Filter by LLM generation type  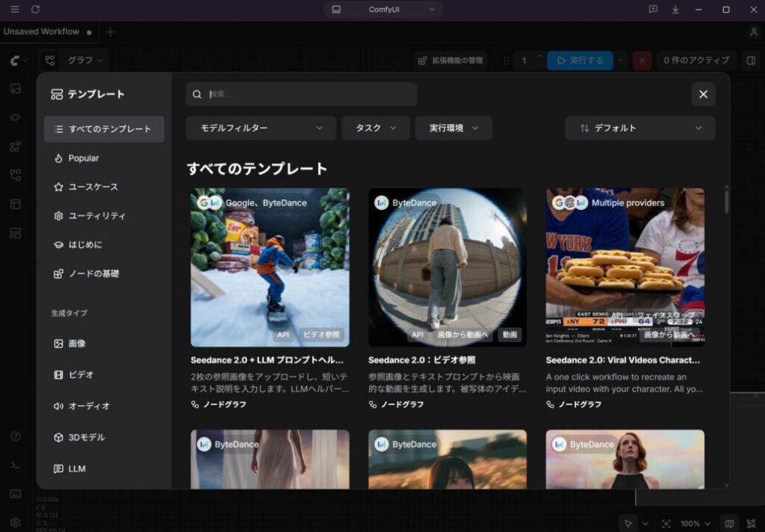(104, 468)
